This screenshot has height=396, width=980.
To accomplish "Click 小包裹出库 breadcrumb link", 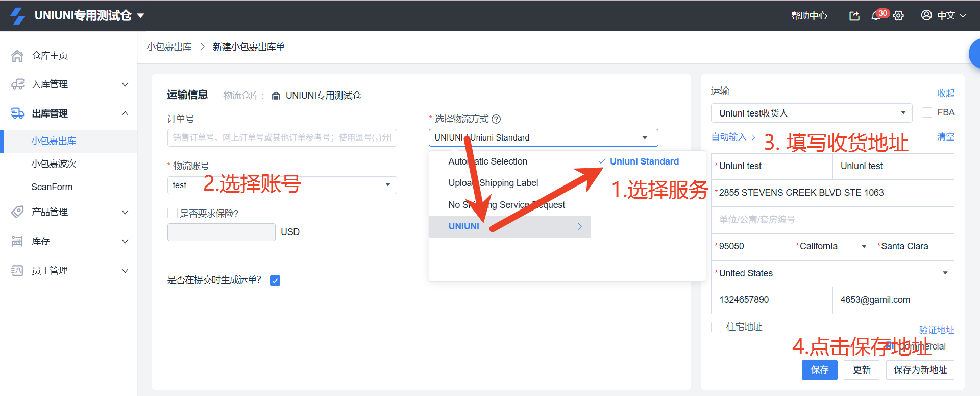I will pyautogui.click(x=169, y=47).
